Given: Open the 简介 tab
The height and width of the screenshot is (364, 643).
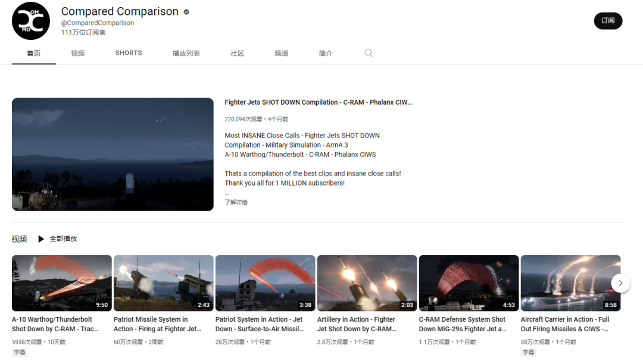Looking at the screenshot, I should (x=326, y=53).
